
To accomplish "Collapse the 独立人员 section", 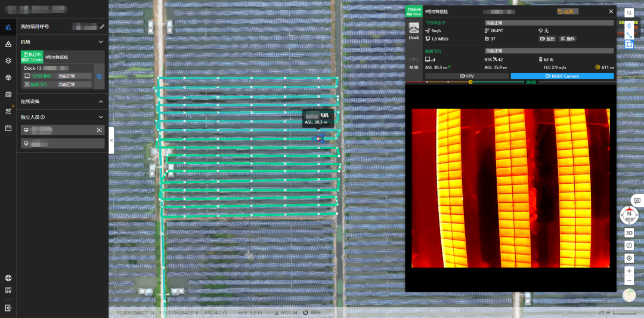I will pos(101,117).
